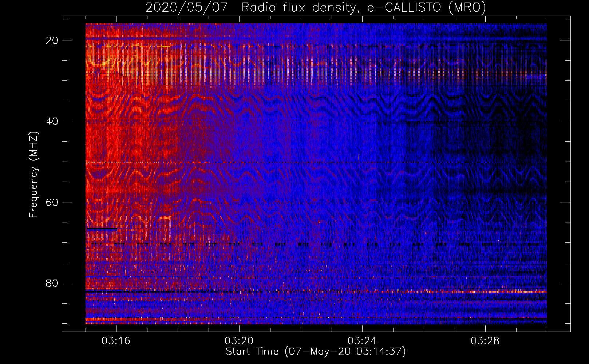Click the "03:16" time tick label

pyautogui.click(x=116, y=341)
